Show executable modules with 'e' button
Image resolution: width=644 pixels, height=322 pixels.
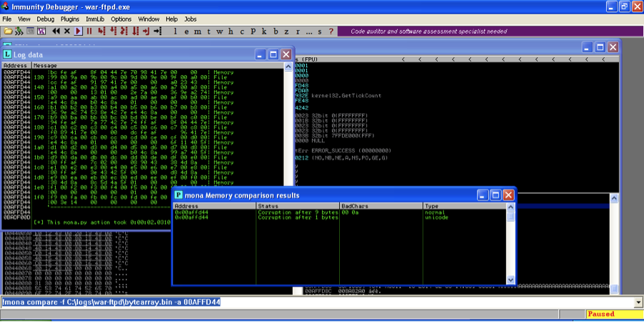pyautogui.click(x=187, y=31)
